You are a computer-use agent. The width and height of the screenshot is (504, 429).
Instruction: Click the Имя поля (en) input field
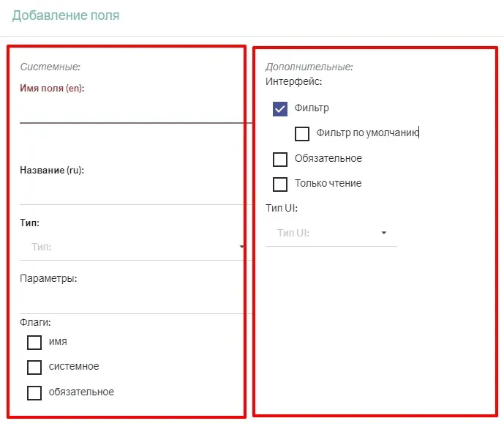click(x=130, y=112)
